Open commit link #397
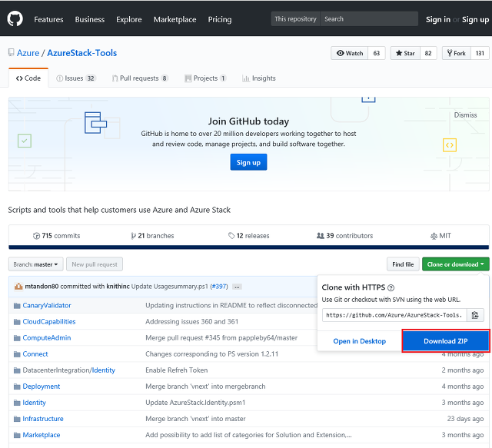Viewport: 492px width, 448px height. point(219,287)
